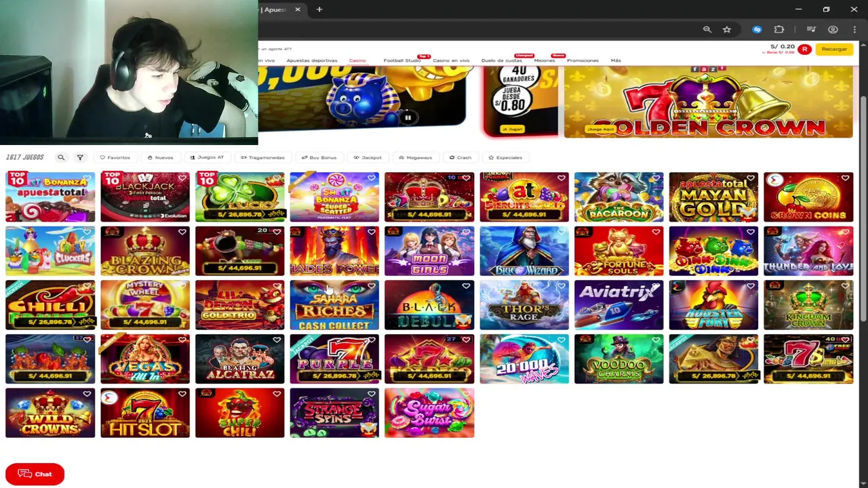Open the red Chat button

click(x=35, y=474)
